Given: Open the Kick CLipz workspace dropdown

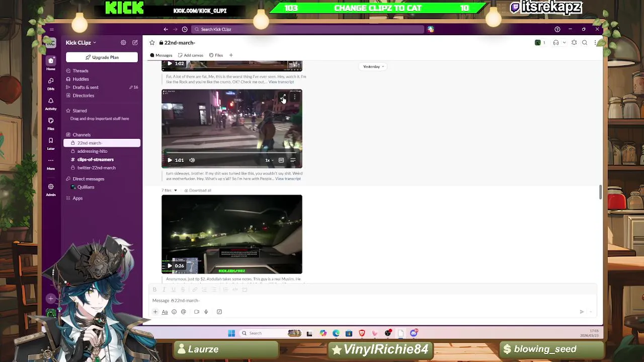Looking at the screenshot, I should (x=80, y=43).
